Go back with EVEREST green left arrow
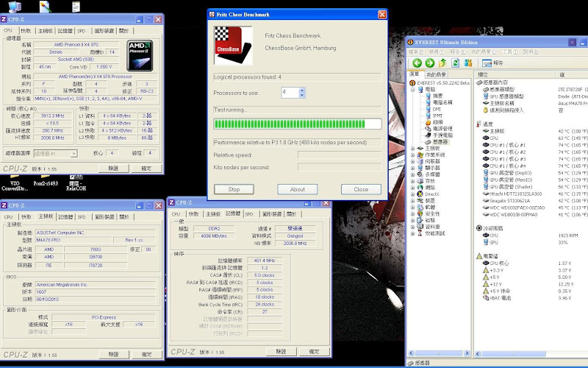588x368 pixels. coord(417,63)
